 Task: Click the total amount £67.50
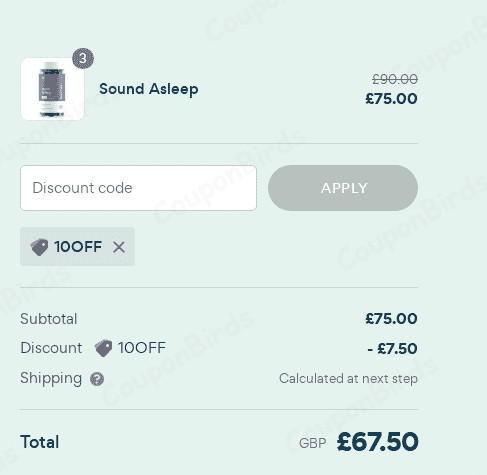pyautogui.click(x=378, y=442)
